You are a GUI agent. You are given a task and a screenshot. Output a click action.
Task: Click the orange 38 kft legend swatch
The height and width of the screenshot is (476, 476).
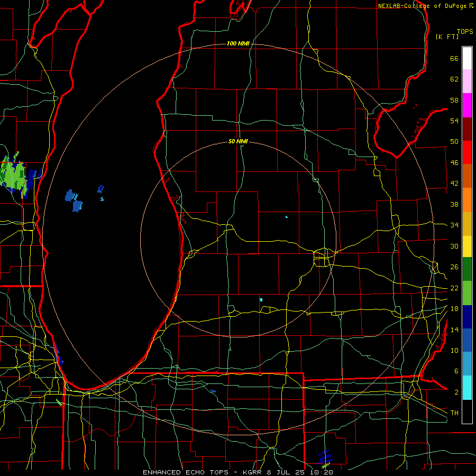(467, 200)
